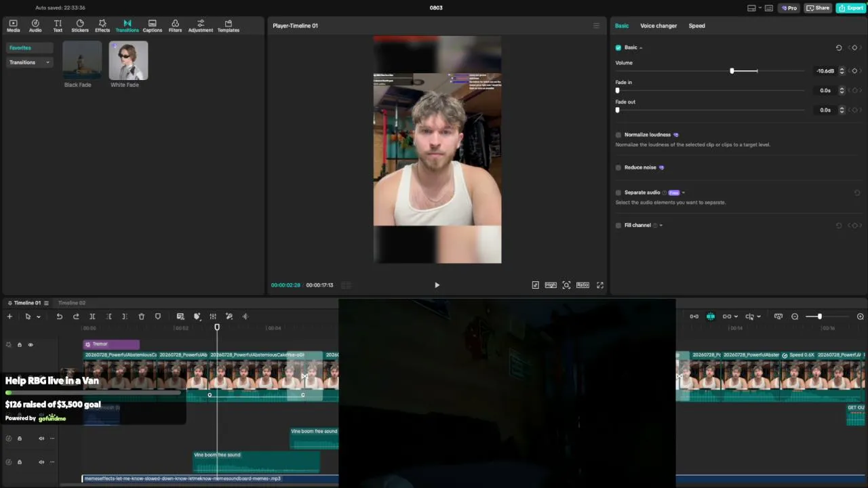The width and height of the screenshot is (868, 488).
Task: Open the Captions panel
Action: pos(153,26)
